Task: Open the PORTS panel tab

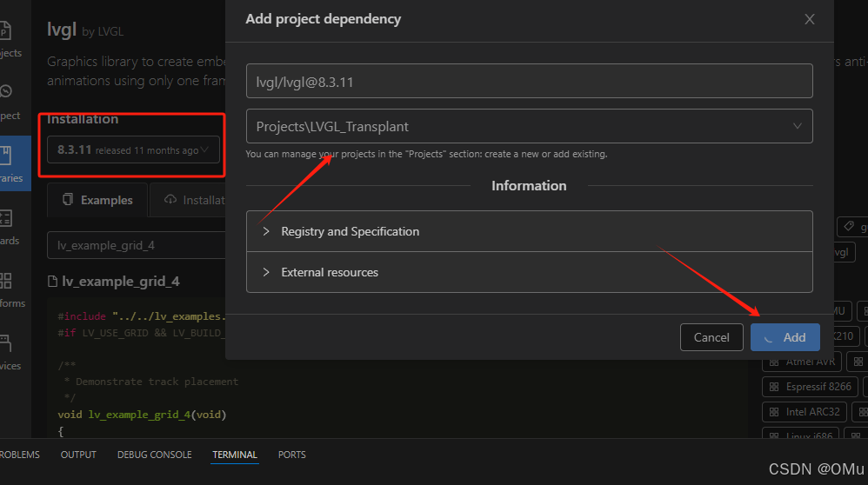Action: [291, 455]
